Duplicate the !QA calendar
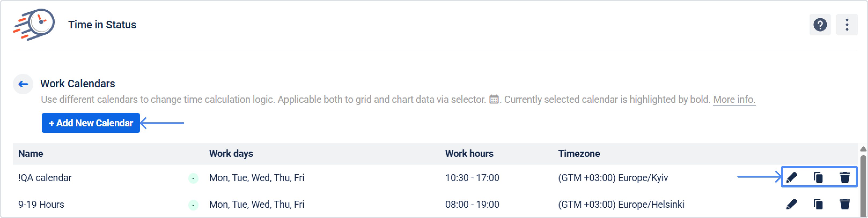868x218 pixels. point(818,177)
